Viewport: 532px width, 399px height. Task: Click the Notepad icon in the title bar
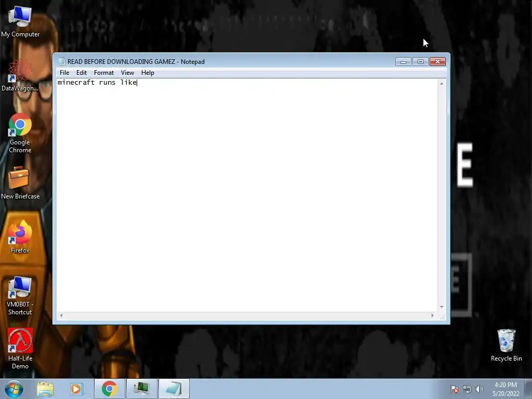[x=62, y=61]
